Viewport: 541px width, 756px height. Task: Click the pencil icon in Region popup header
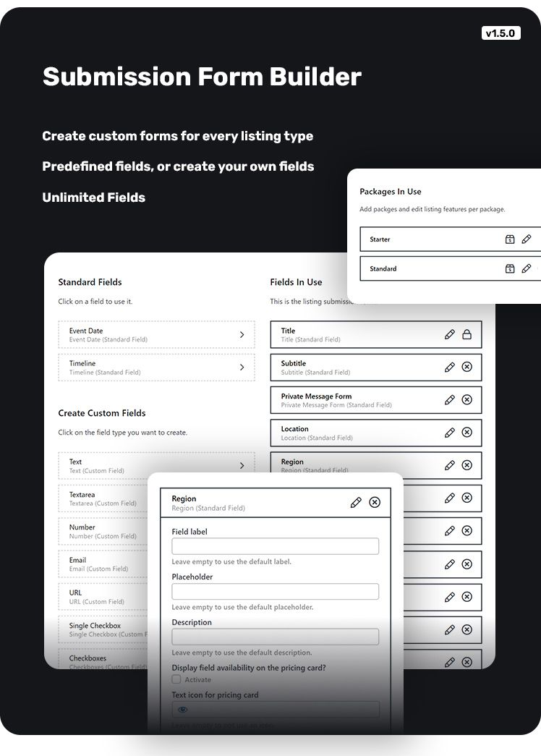pos(356,502)
